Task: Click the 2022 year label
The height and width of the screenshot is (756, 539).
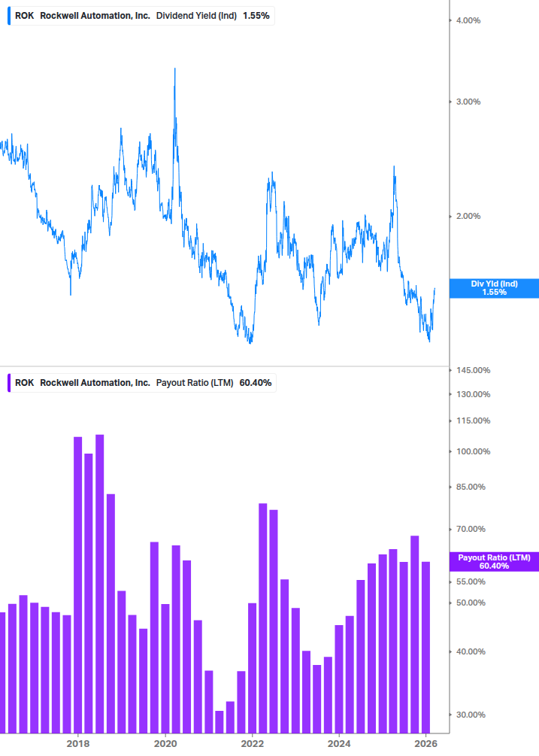Action: (253, 744)
